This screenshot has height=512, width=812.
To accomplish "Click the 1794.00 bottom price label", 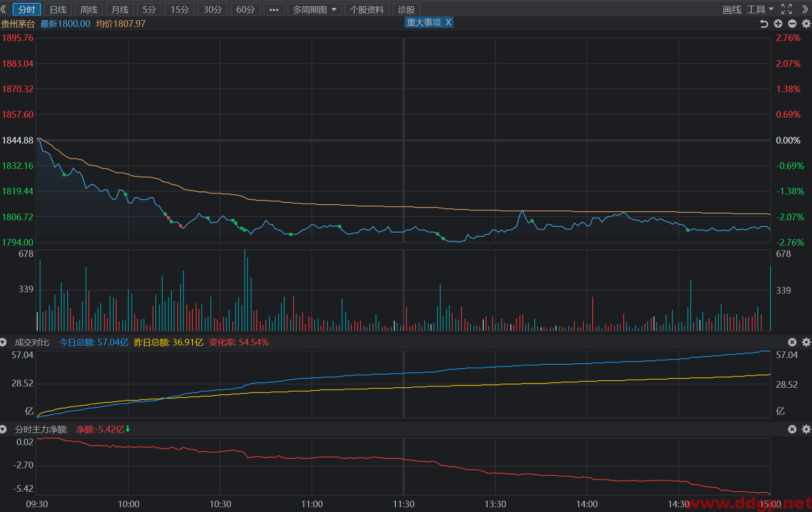I will (18, 242).
